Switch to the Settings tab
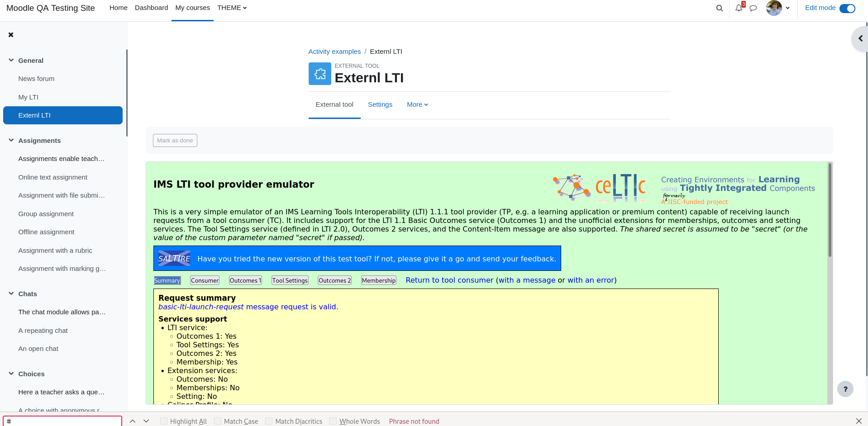Screen dimensions: 868x426 pos(380,104)
